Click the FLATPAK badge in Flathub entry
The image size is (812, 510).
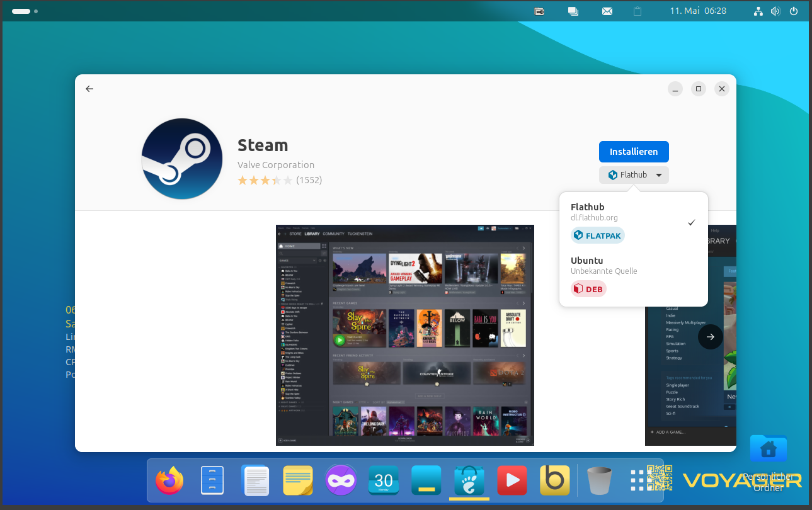597,236
